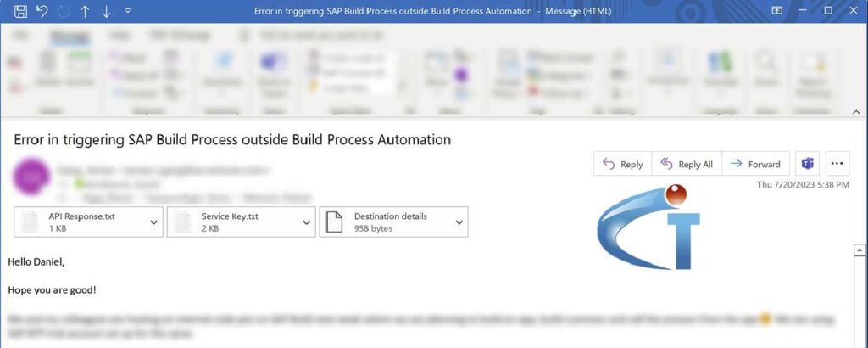Select the Service Key.txt attachment
The width and height of the screenshot is (868, 348).
(233, 222)
